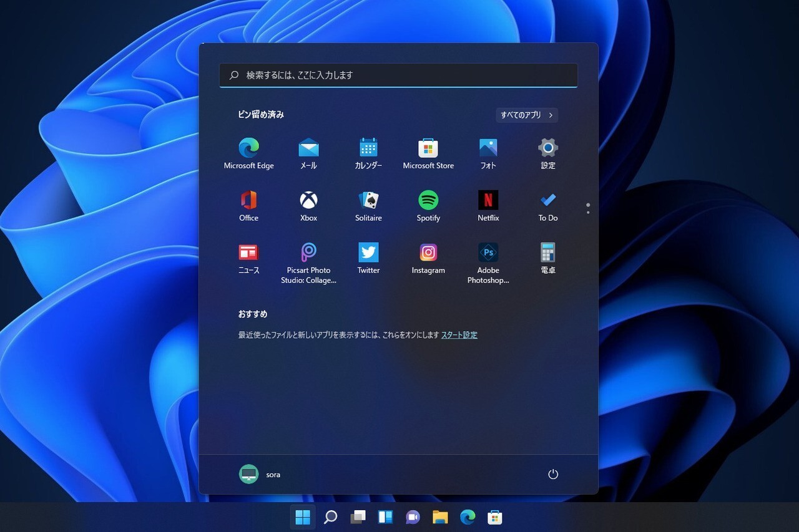This screenshot has height=532, width=799.
Task: Go to the second page of pinned apps
Action: point(588,212)
